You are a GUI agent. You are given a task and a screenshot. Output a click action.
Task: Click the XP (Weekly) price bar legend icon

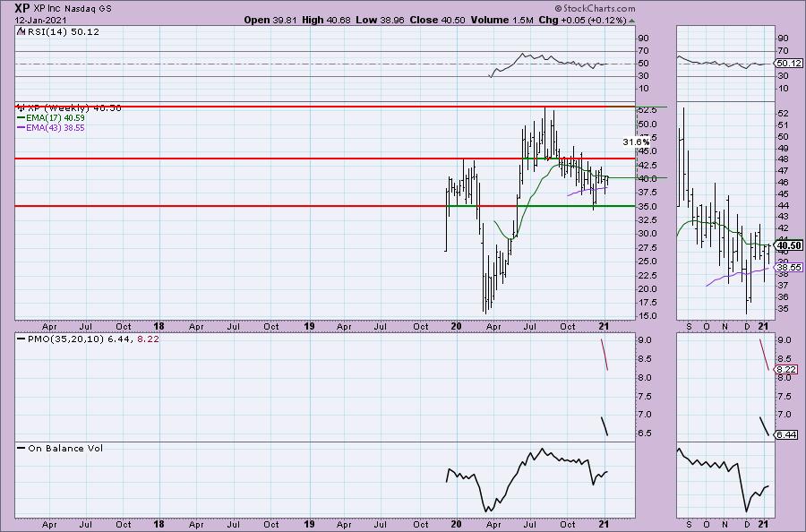(x=21, y=108)
